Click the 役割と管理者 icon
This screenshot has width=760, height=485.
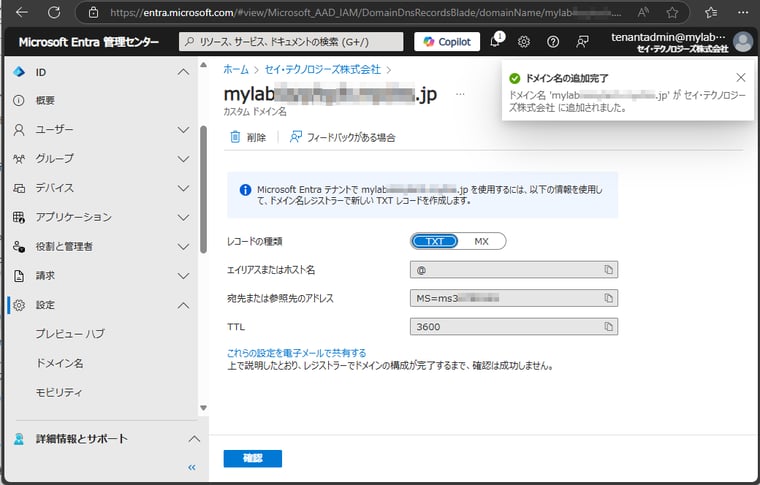pos(19,247)
